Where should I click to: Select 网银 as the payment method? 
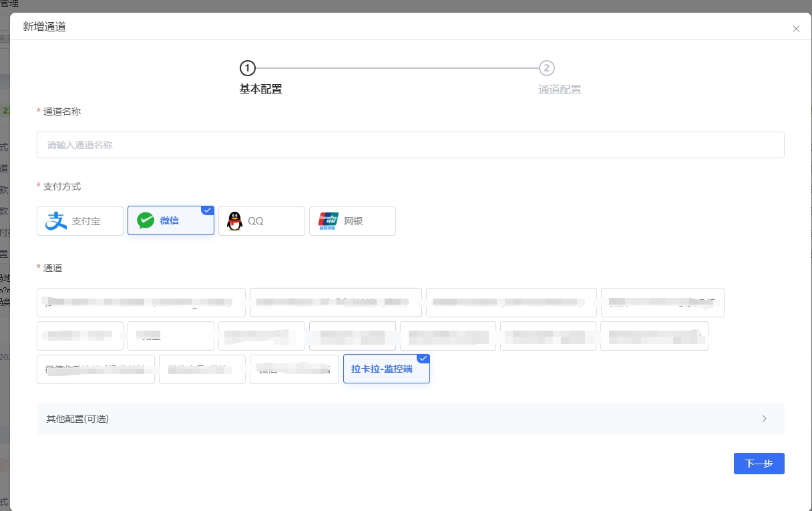click(x=353, y=221)
